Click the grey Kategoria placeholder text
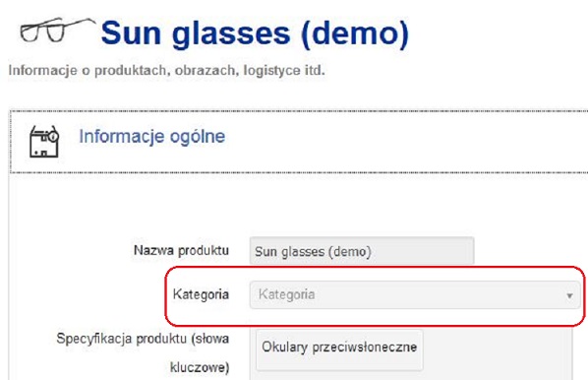Viewport: 588px width, 380px height. click(286, 294)
